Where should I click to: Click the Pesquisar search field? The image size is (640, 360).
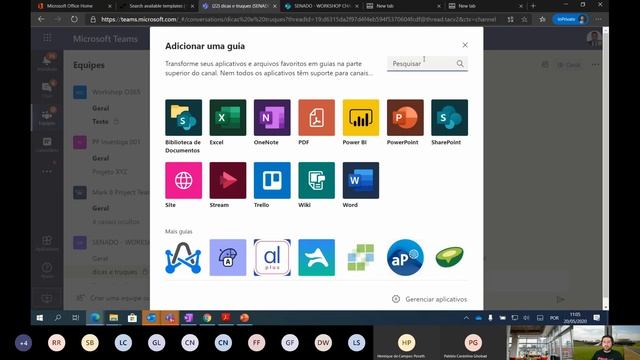427,64
